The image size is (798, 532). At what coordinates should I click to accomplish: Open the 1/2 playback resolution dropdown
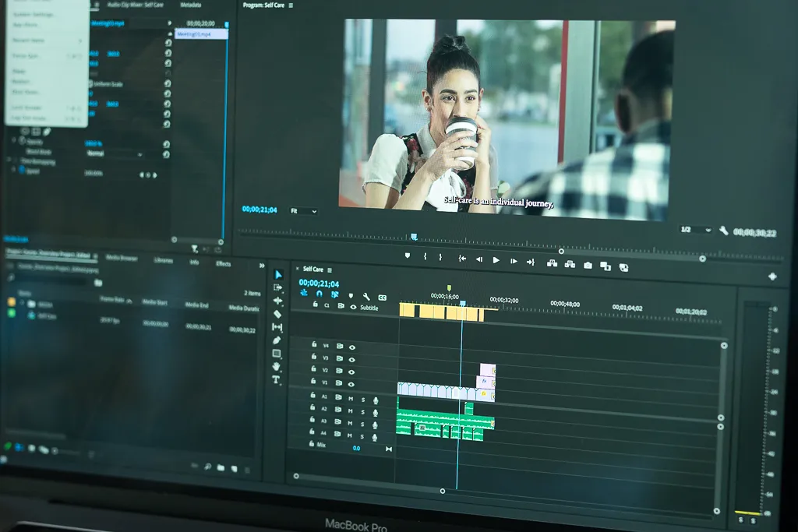pyautogui.click(x=695, y=230)
